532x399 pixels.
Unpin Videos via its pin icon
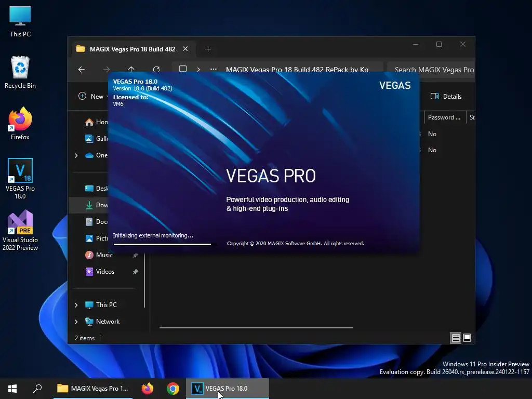pos(136,272)
